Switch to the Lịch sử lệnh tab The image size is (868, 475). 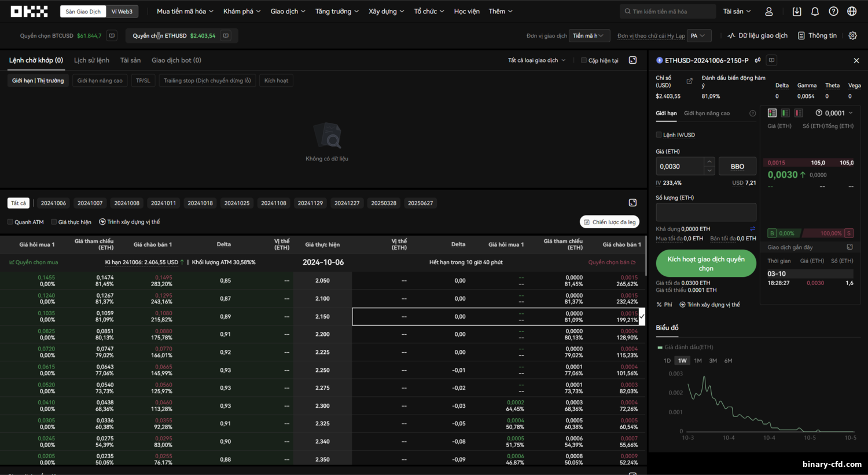tap(91, 60)
